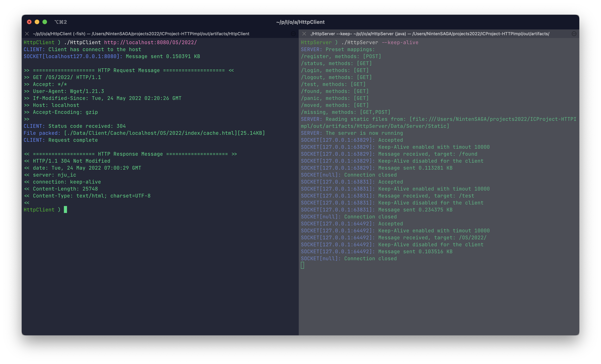Click the hollow cursor in server pane
Image resolution: width=601 pixels, height=364 pixels.
pos(302,265)
